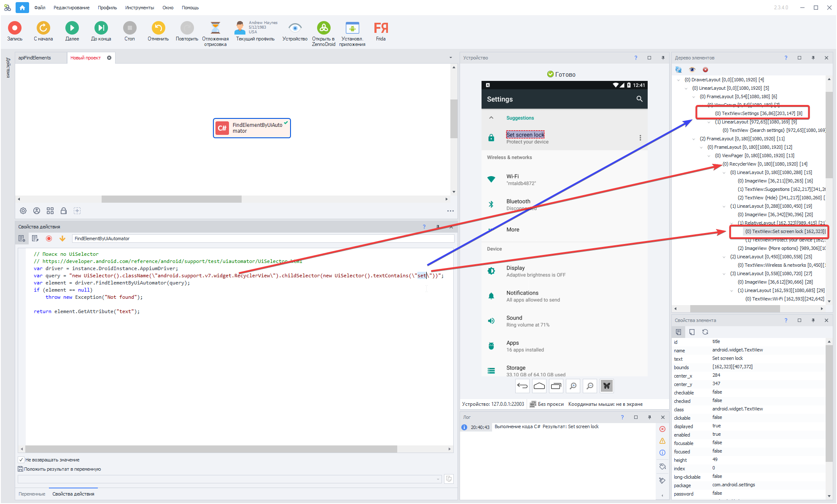Switch to the apiFindElements tab
The width and height of the screenshot is (837, 504).
click(x=35, y=58)
